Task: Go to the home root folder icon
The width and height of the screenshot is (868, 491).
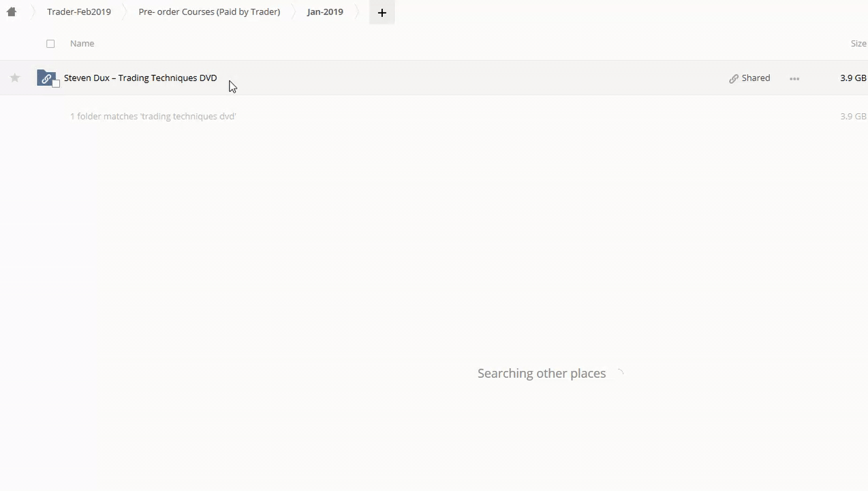Action: 12,12
